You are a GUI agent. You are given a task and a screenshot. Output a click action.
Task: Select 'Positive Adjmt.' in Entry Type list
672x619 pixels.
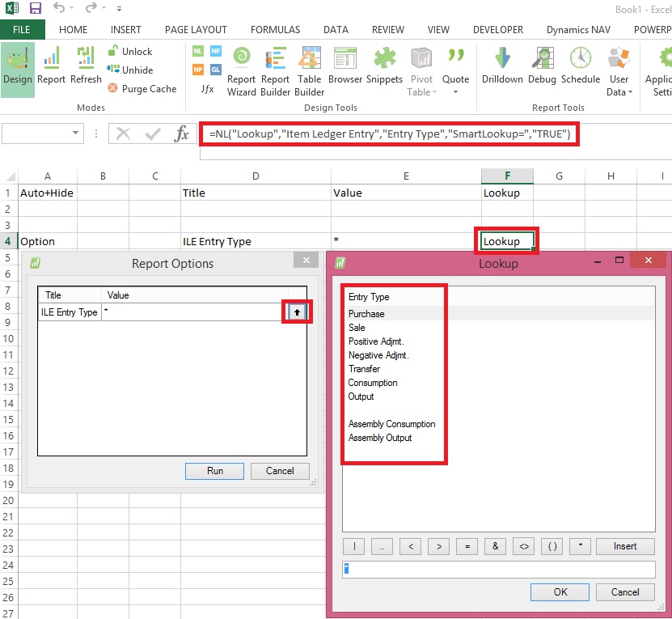pyautogui.click(x=376, y=341)
